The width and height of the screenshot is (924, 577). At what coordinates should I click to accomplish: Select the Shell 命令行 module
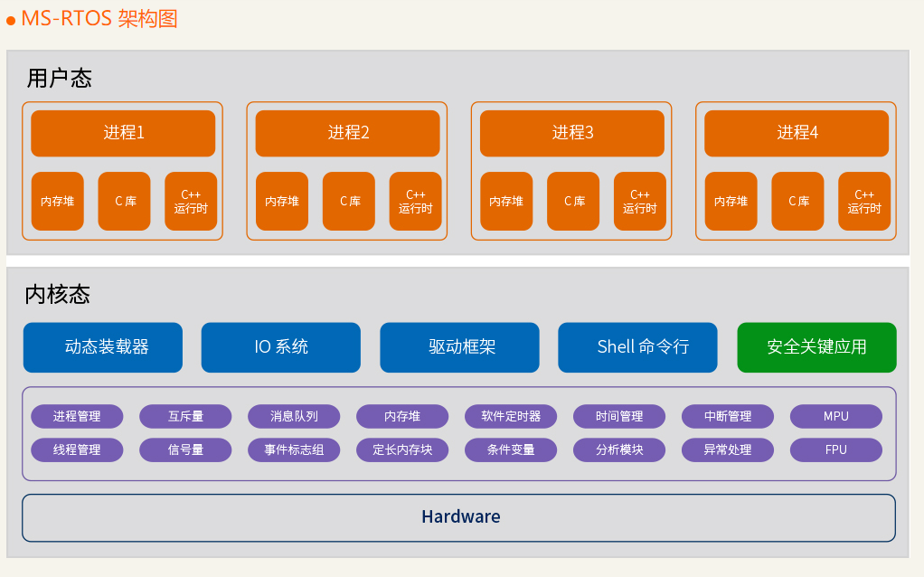click(637, 347)
